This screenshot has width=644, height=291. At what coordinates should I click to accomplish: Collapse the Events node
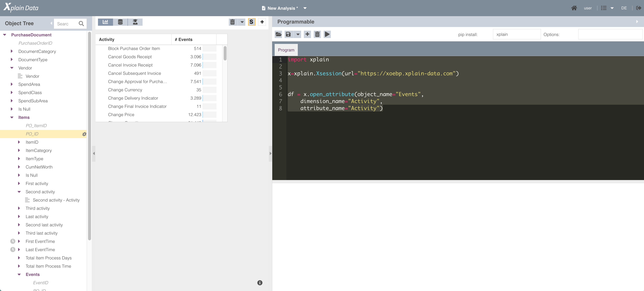[x=19, y=274]
